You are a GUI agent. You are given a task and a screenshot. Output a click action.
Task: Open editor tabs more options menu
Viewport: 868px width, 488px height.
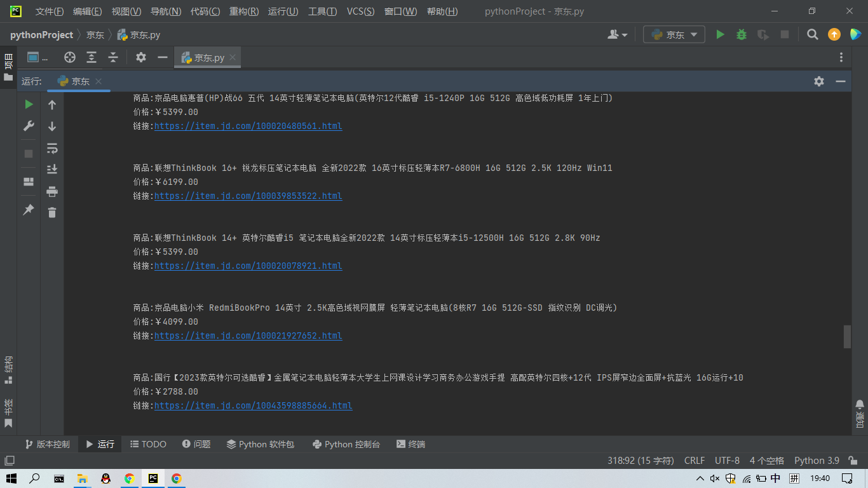[841, 57]
